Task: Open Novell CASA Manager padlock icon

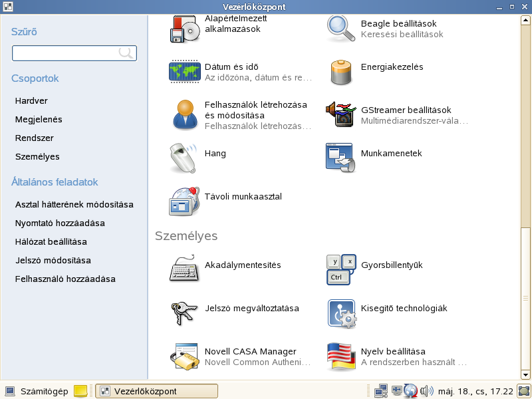Action: pos(184,356)
